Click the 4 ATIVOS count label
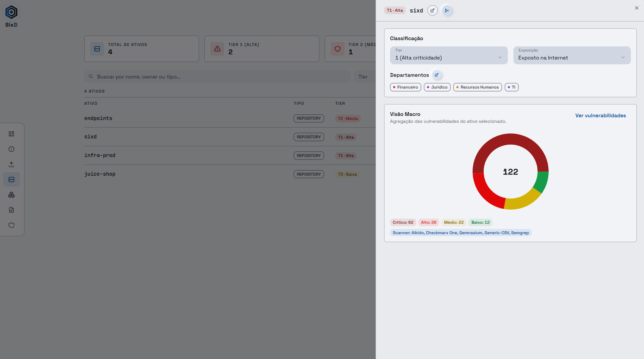The image size is (644, 359). click(x=94, y=91)
